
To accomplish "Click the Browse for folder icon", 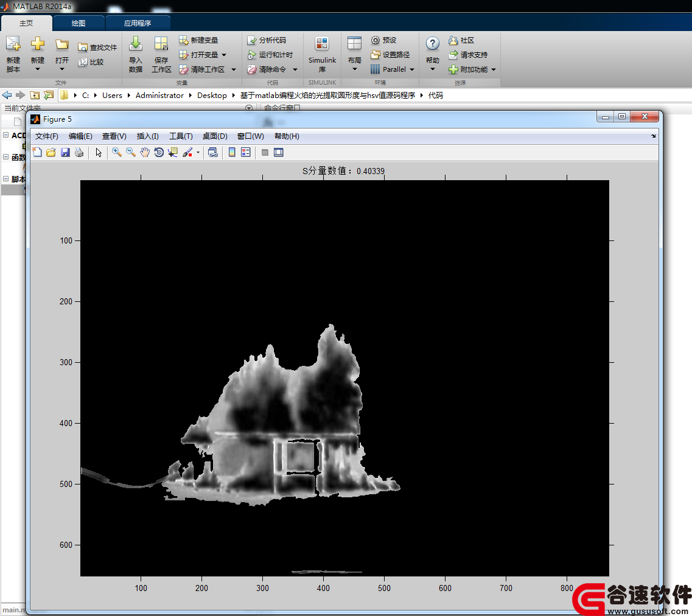I will click(x=49, y=95).
